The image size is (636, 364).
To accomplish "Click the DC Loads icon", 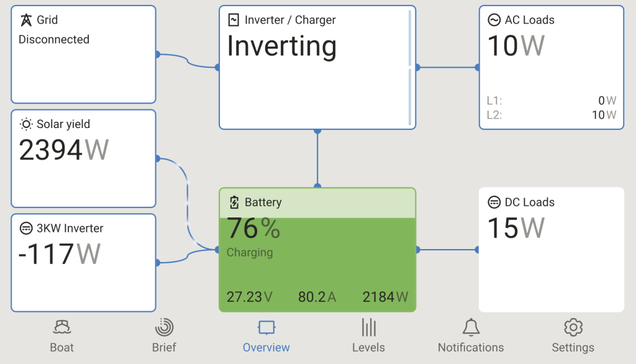I will 494,202.
